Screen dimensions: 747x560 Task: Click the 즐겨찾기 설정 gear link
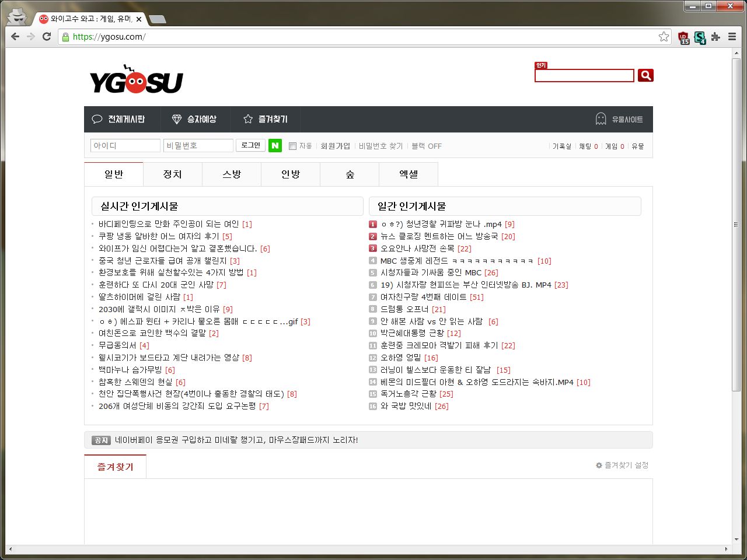coord(622,465)
